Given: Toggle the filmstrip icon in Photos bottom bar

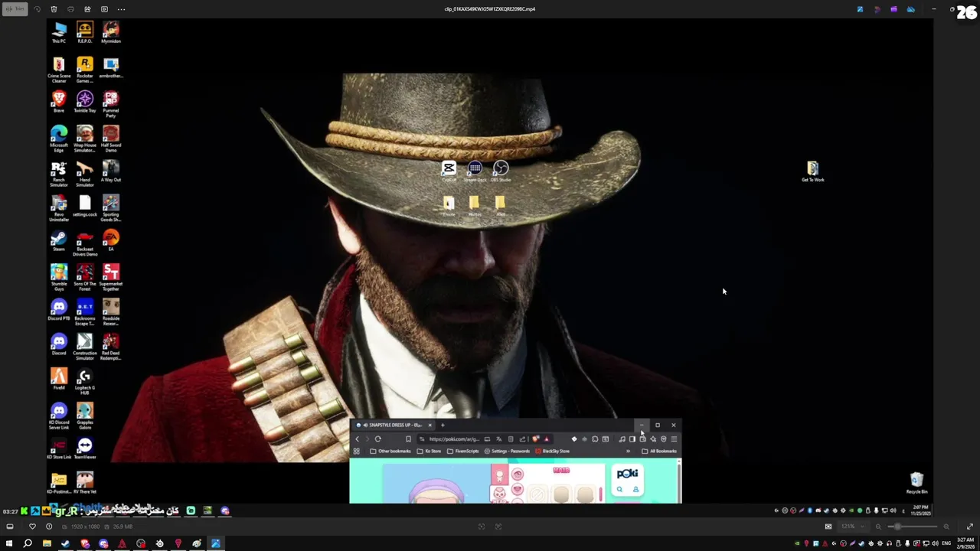Looking at the screenshot, I should point(10,527).
